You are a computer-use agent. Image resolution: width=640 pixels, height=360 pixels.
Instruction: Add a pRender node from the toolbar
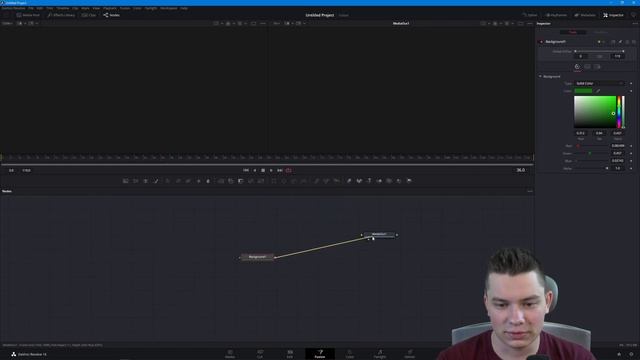tap(336, 181)
